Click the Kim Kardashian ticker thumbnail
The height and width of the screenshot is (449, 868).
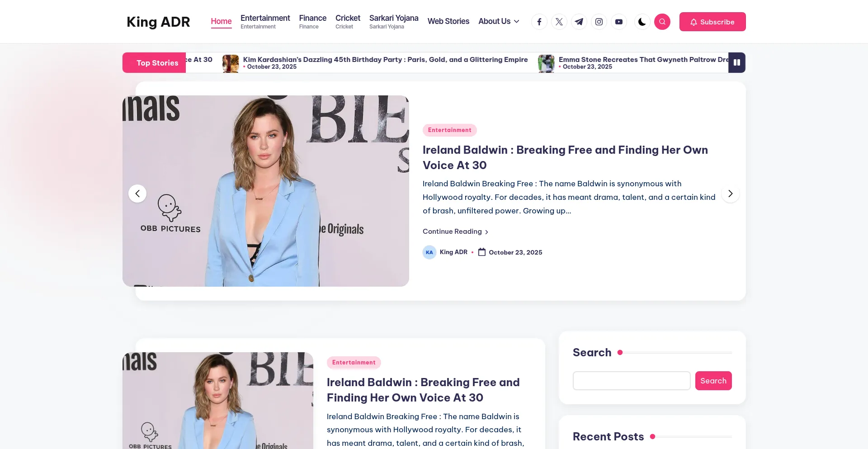(231, 63)
